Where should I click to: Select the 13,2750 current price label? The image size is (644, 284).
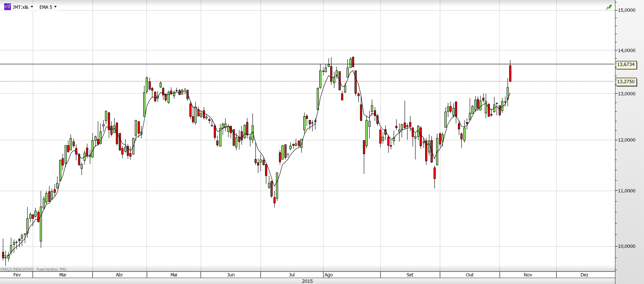(626, 82)
